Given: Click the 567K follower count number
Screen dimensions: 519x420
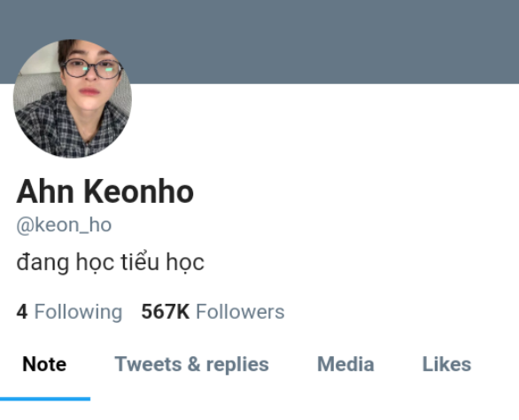Looking at the screenshot, I should (166, 312).
